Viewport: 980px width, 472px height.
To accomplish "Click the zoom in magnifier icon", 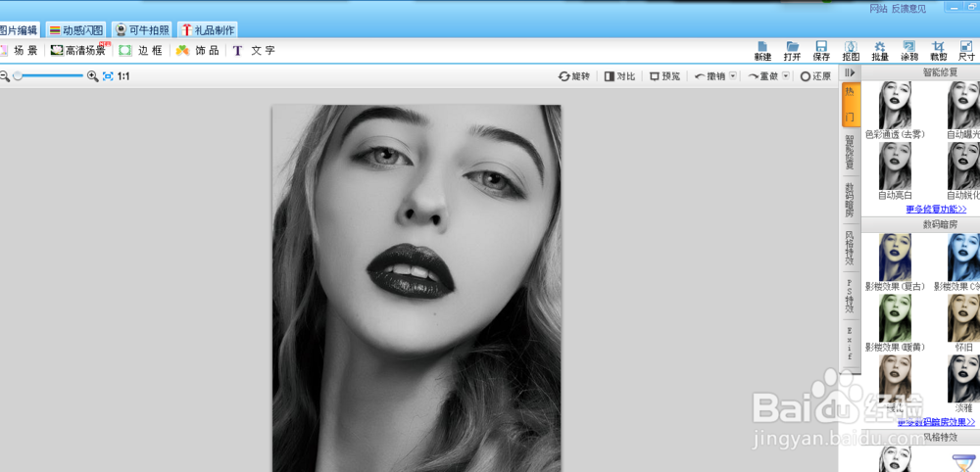I will (92, 76).
